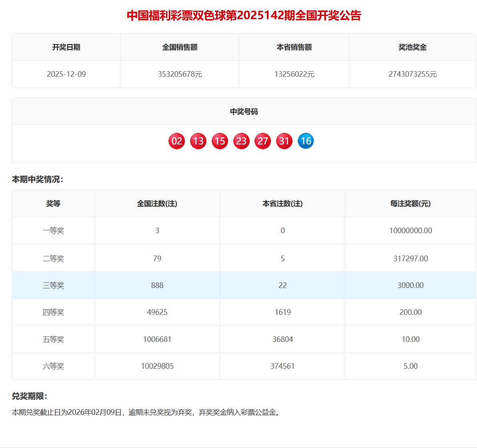Viewport: 477px width, 448px height.
Task: Select the 本省注数(注) column header
Action: pos(283,204)
